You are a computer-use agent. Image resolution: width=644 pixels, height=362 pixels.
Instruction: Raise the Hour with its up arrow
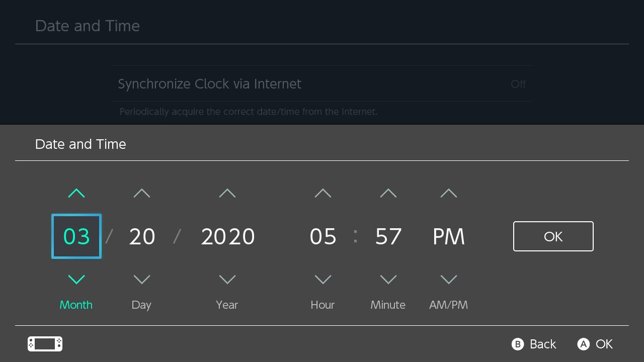click(x=323, y=193)
